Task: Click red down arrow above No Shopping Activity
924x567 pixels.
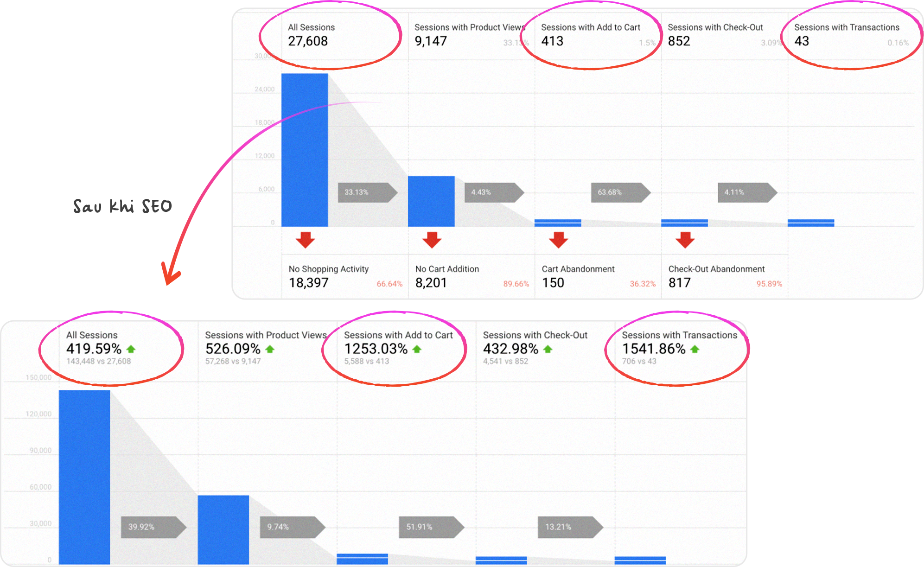Action: pos(305,240)
